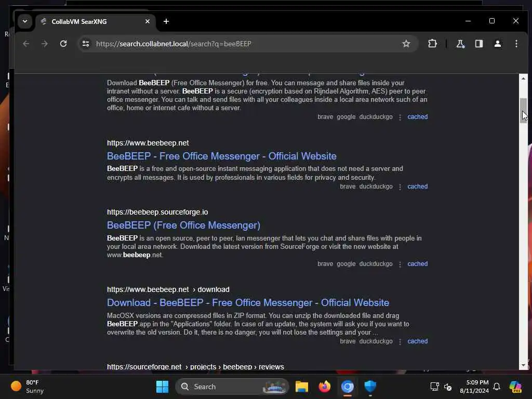Click the page scrollbar thumb
Screen dimensions: 532x399
tap(523, 111)
